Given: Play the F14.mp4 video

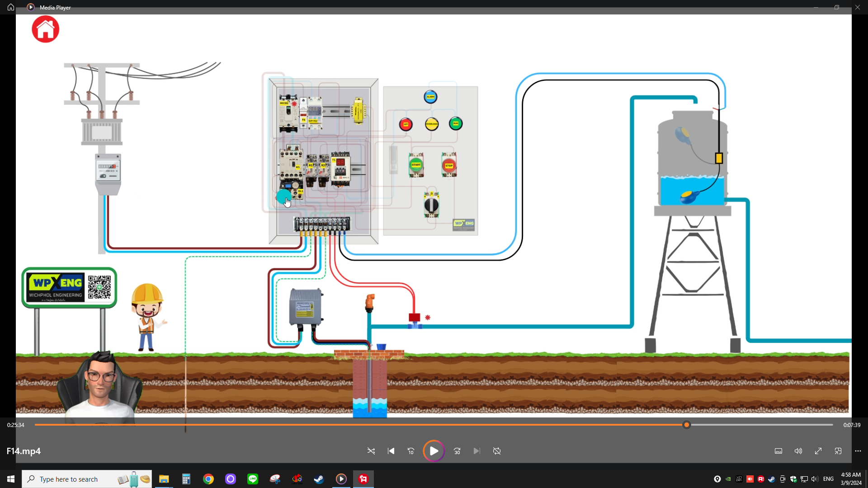Looking at the screenshot, I should coord(434,451).
